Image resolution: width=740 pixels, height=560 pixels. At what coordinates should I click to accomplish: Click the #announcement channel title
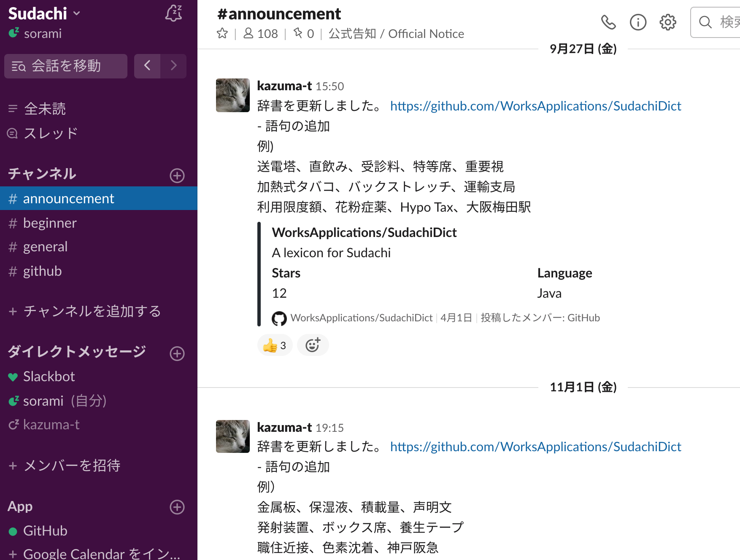tap(279, 14)
